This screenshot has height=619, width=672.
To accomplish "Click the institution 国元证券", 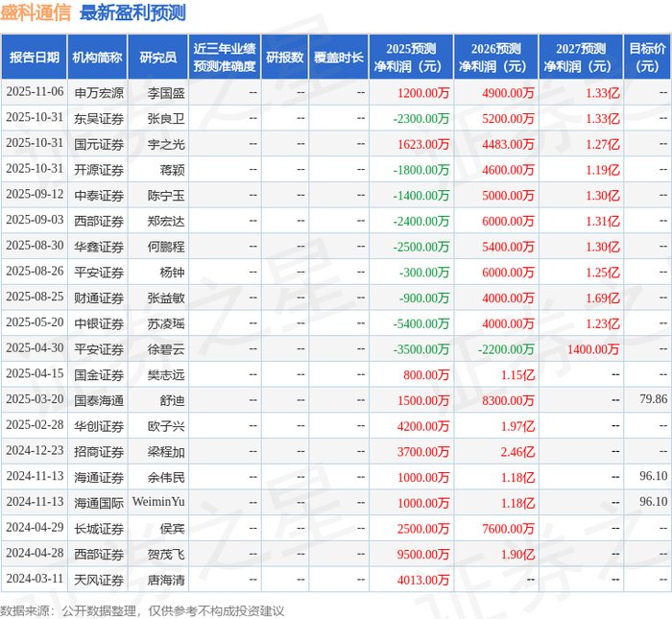I will coord(99,144).
